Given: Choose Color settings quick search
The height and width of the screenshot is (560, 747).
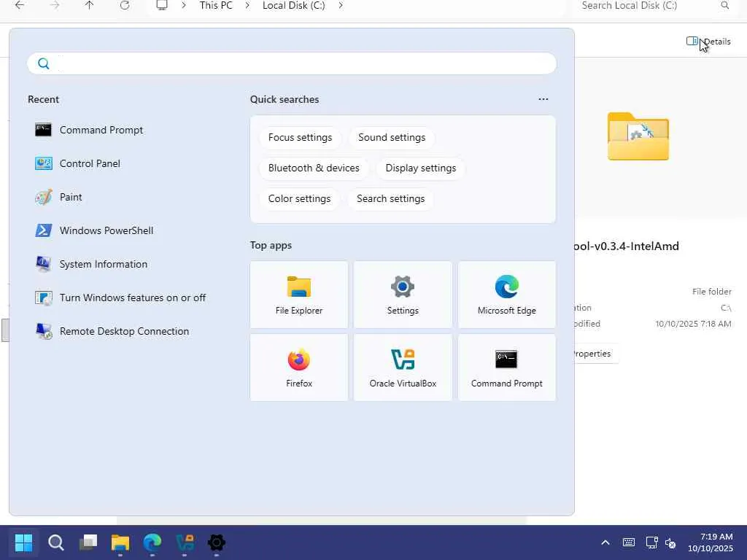Looking at the screenshot, I should click(x=299, y=198).
